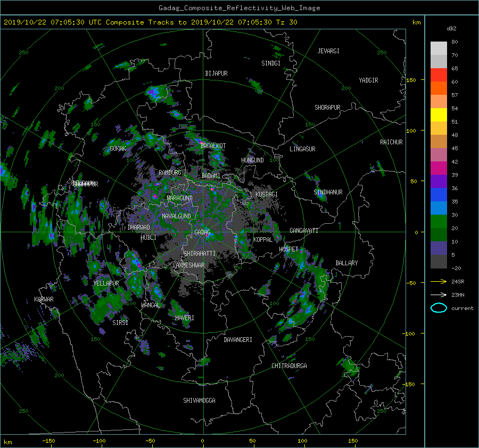Click the YADGIR city label
Image resolution: width=479 pixels, height=448 pixels.
368,80
